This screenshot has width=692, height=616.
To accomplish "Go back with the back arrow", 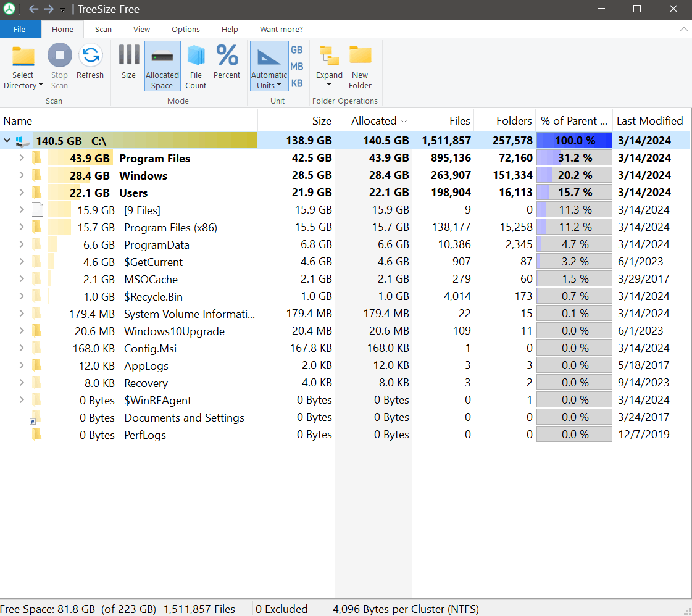I will point(33,9).
